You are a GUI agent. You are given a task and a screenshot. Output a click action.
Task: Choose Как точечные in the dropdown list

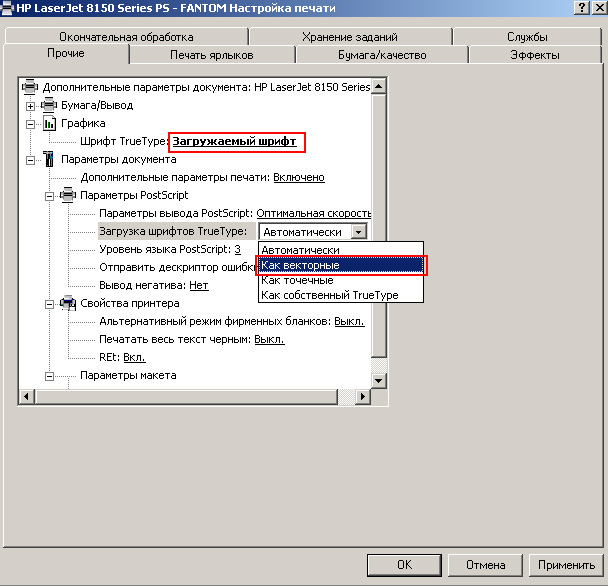pos(341,280)
